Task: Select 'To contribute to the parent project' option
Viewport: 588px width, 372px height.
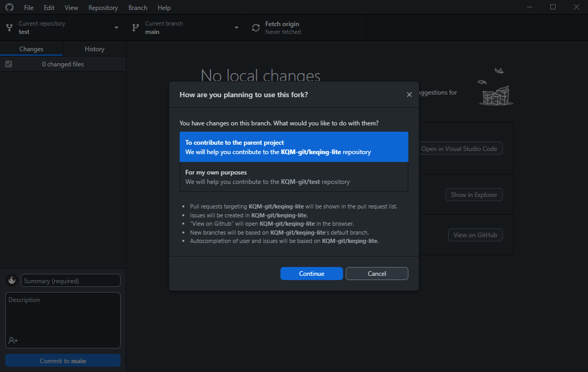Action: tap(293, 147)
